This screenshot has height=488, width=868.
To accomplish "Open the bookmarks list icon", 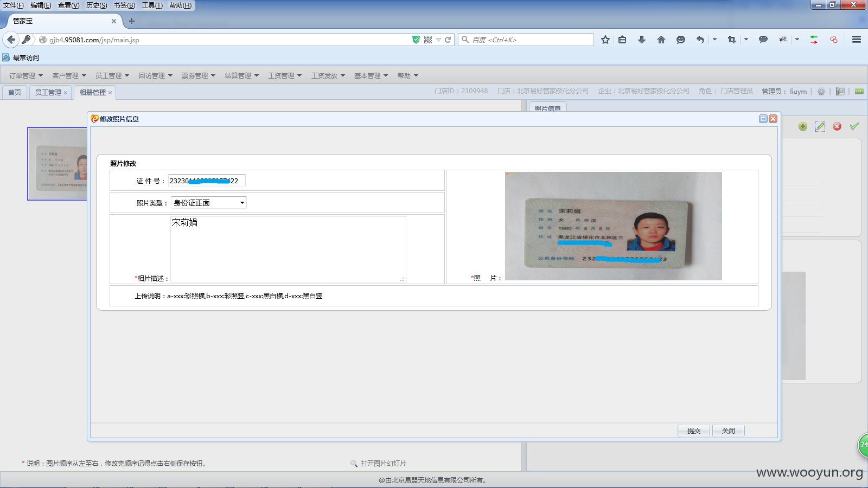I will [622, 40].
